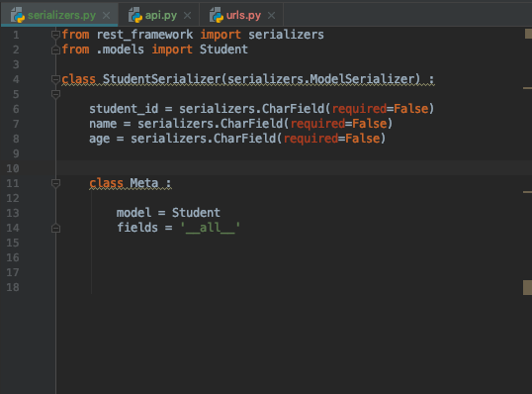Viewport: 532px width, 394px height.
Task: Click the Python file icon on serializers.py tab
Action: (18, 15)
